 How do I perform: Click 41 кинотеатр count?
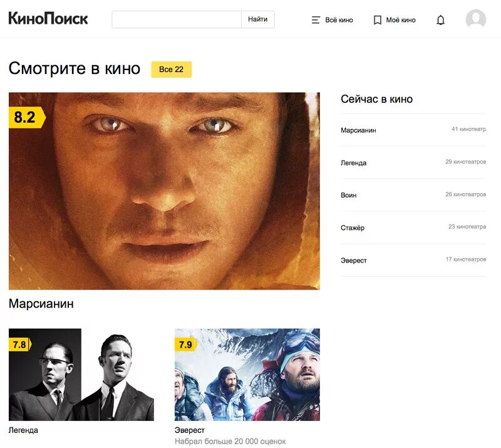[x=468, y=129]
